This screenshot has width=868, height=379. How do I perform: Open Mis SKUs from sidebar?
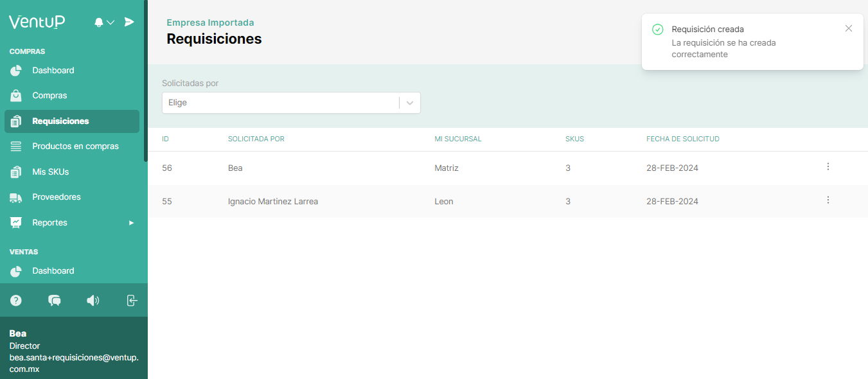(x=50, y=172)
